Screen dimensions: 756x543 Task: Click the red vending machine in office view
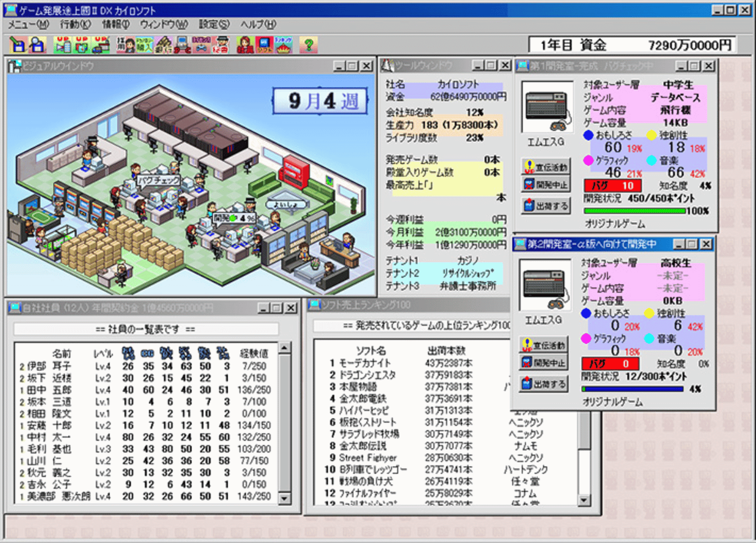pyautogui.click(x=294, y=172)
